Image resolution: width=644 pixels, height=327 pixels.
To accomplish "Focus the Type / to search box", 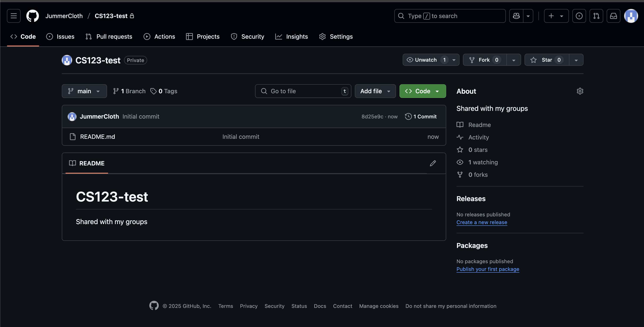I will point(450,16).
